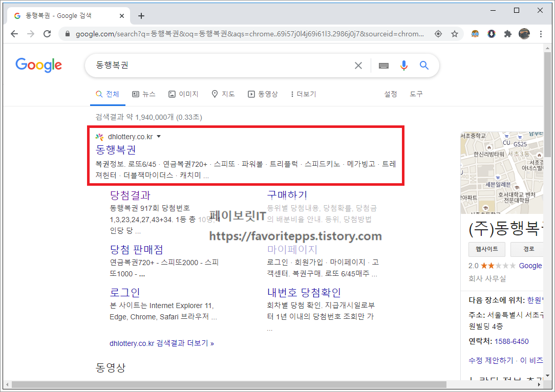Screen dimensions: 555x392
Task: Open the map thumbnail in knowledge panel
Action: 502,172
